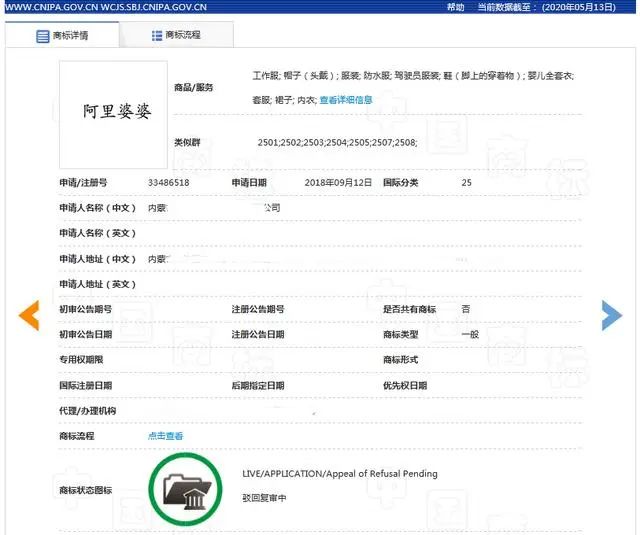Click the LIVE/APPLICATION Appeal of Refusal Pending text
The image size is (640, 535).
coord(339,474)
